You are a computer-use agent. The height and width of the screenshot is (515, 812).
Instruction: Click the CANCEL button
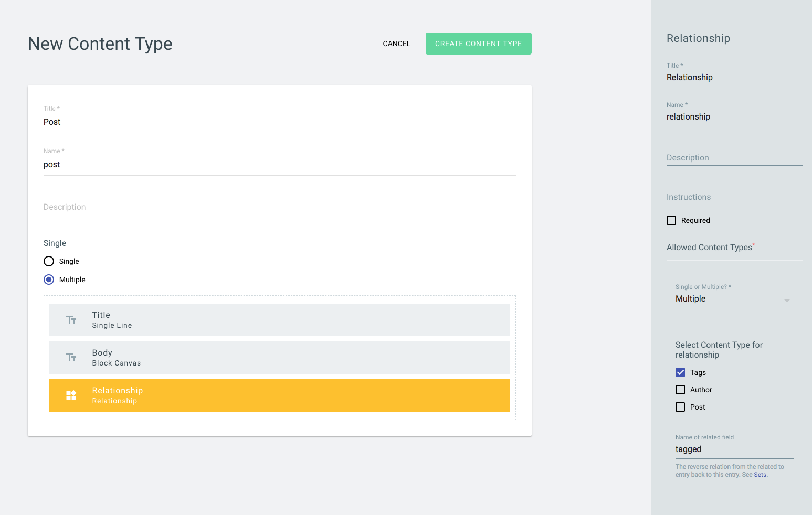tap(397, 44)
